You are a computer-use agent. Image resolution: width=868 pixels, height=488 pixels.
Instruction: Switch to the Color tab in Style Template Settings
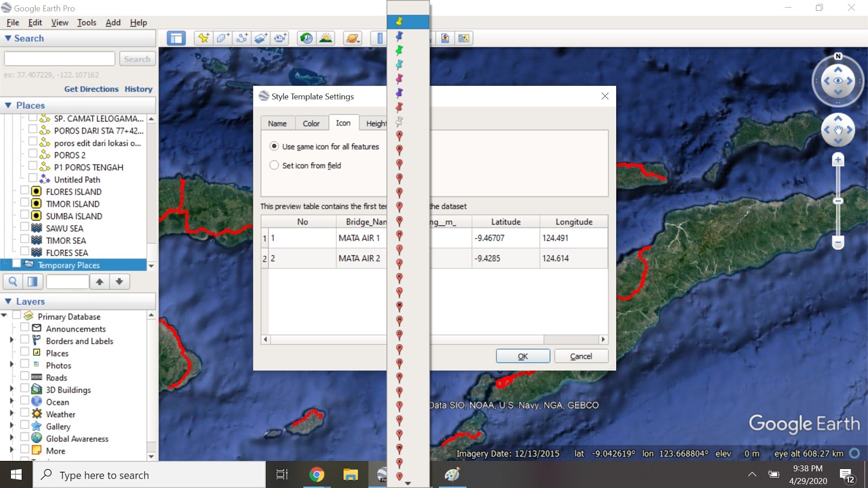(x=311, y=123)
